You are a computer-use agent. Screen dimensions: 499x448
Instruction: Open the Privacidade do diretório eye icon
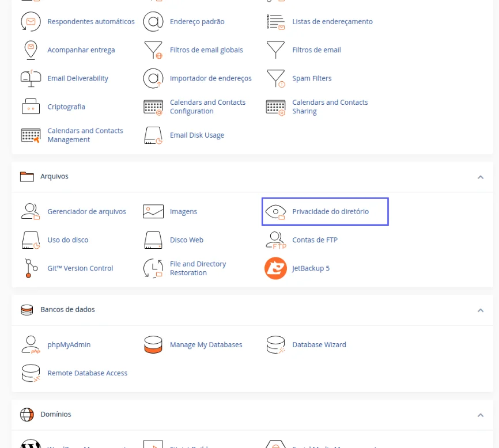[x=275, y=212]
